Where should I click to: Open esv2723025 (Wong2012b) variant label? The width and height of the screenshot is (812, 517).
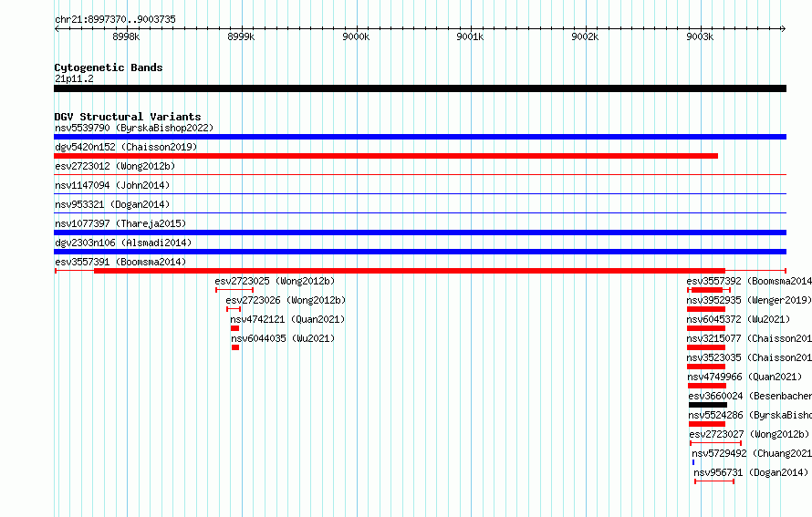pos(275,281)
